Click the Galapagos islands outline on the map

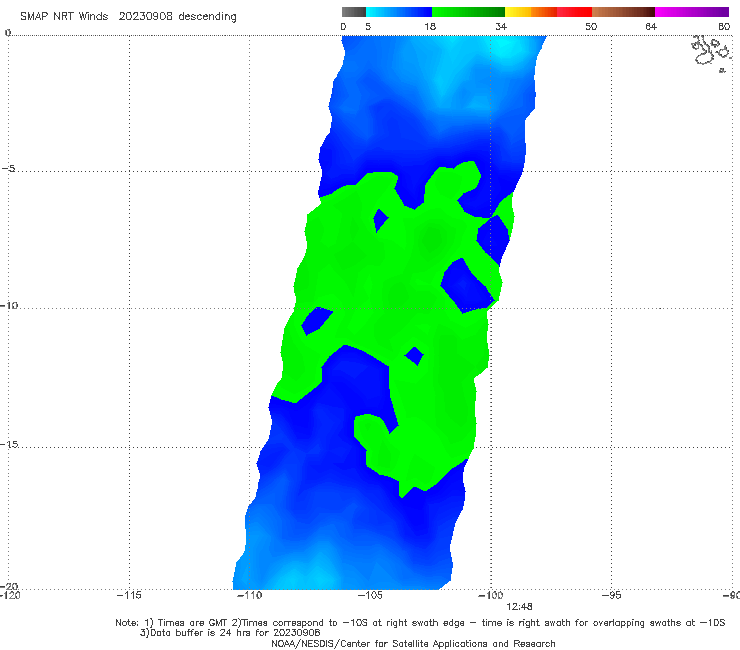point(712,52)
